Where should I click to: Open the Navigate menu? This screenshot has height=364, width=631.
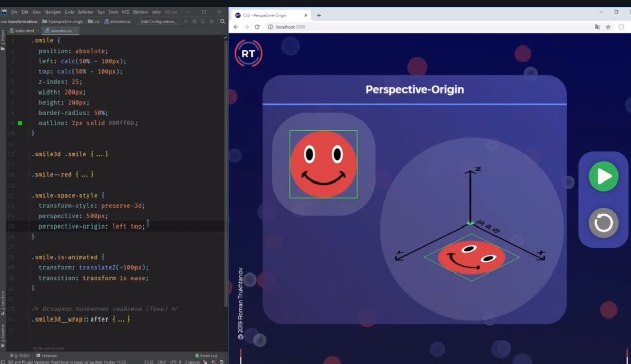pyautogui.click(x=53, y=12)
